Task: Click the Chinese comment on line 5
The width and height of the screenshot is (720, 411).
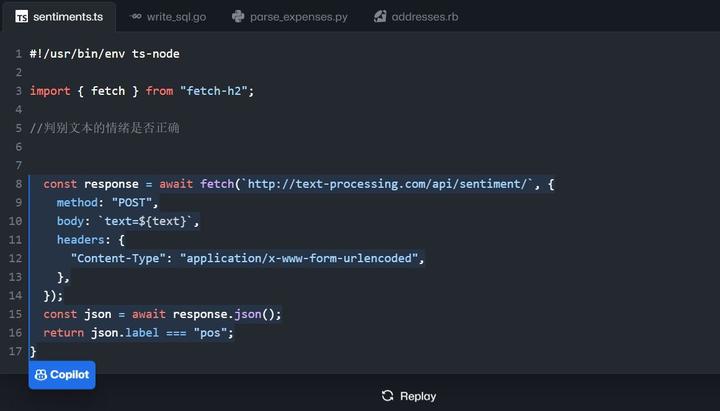Action: tap(104, 128)
